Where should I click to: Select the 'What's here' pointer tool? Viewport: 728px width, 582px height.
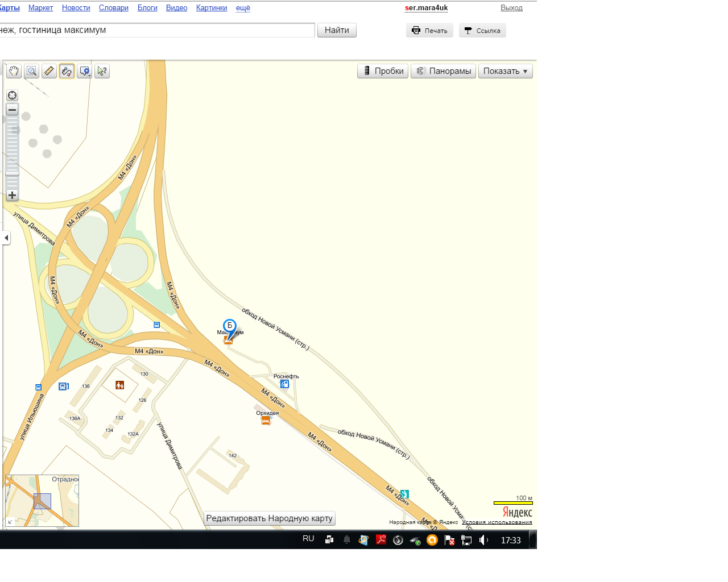point(102,71)
